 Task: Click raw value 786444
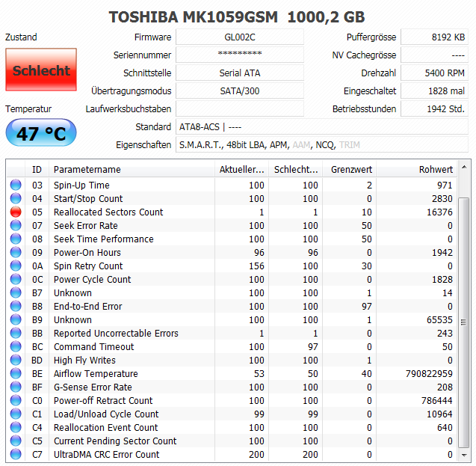pos(437,401)
